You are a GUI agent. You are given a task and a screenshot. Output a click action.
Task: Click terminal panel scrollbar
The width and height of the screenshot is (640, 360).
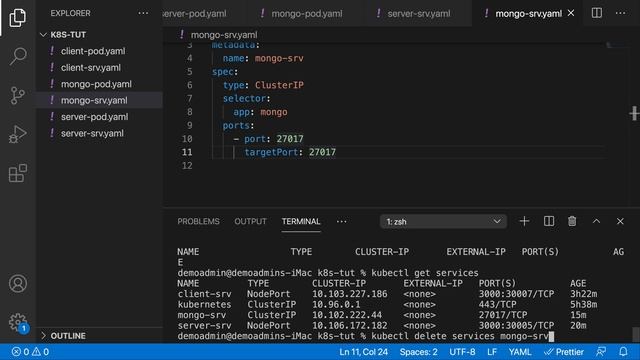pos(636,334)
